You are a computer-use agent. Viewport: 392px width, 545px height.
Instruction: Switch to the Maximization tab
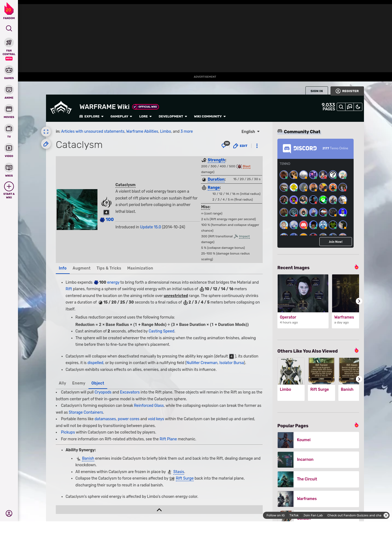140,268
